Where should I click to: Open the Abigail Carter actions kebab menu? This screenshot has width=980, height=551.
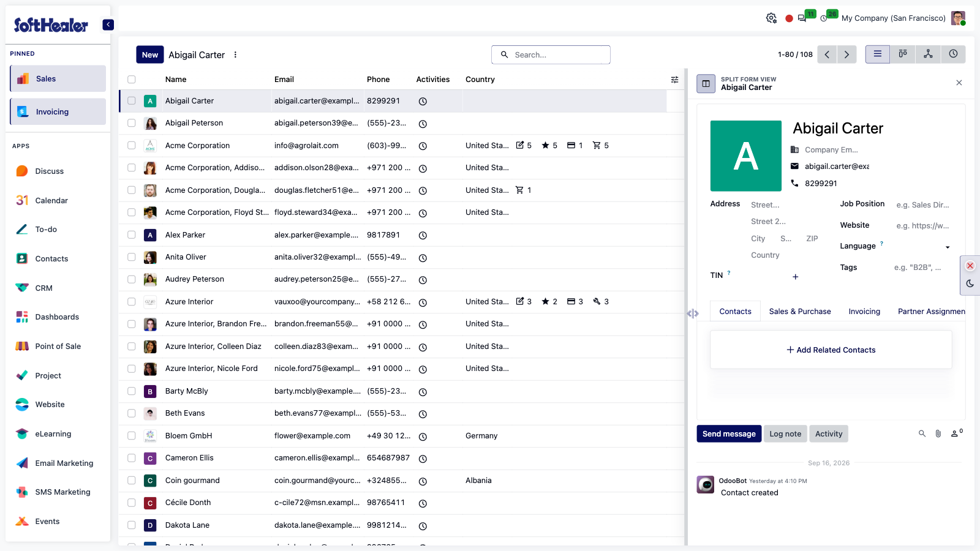tap(235, 54)
